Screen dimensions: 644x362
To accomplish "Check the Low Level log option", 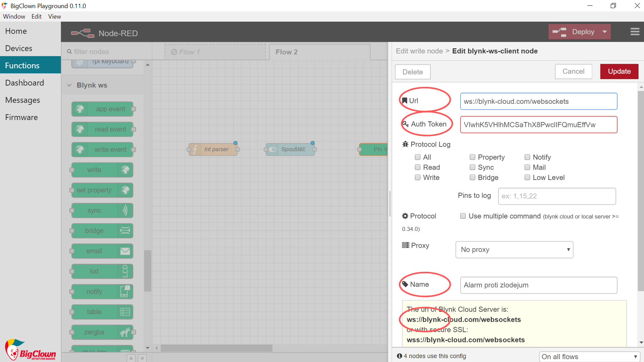I will pos(527,177).
